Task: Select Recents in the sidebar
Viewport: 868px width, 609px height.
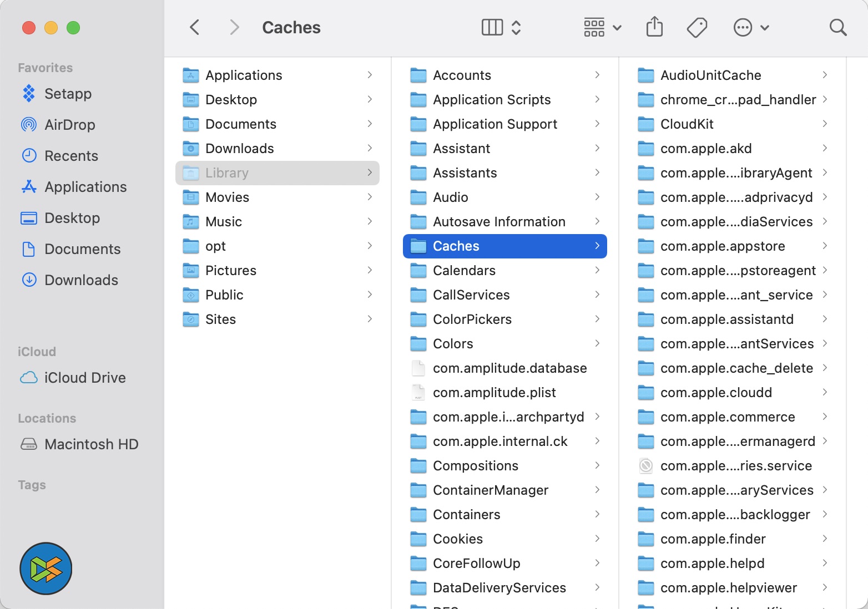Action: (x=71, y=156)
